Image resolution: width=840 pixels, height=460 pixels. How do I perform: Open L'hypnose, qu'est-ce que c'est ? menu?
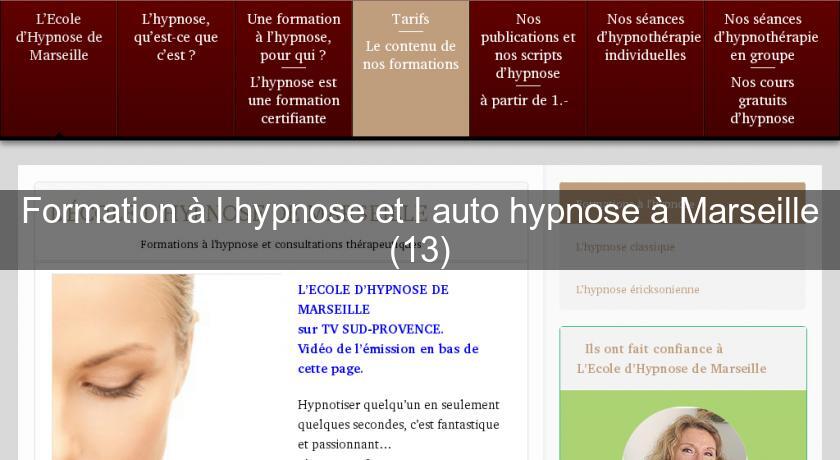coord(176,37)
